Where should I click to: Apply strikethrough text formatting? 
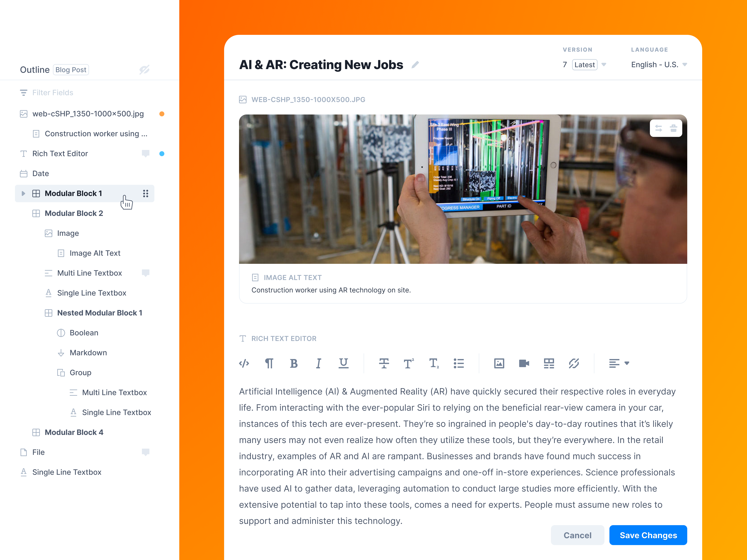(x=384, y=363)
